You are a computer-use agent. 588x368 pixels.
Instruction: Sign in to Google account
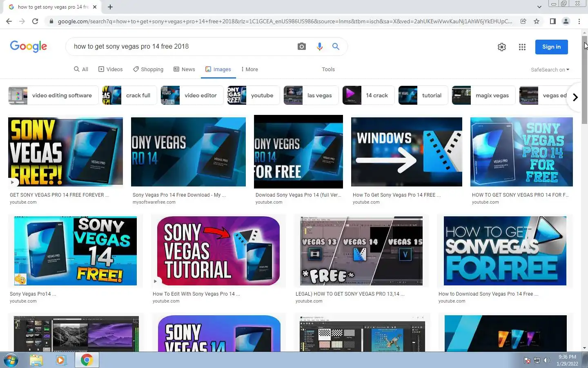click(x=551, y=47)
